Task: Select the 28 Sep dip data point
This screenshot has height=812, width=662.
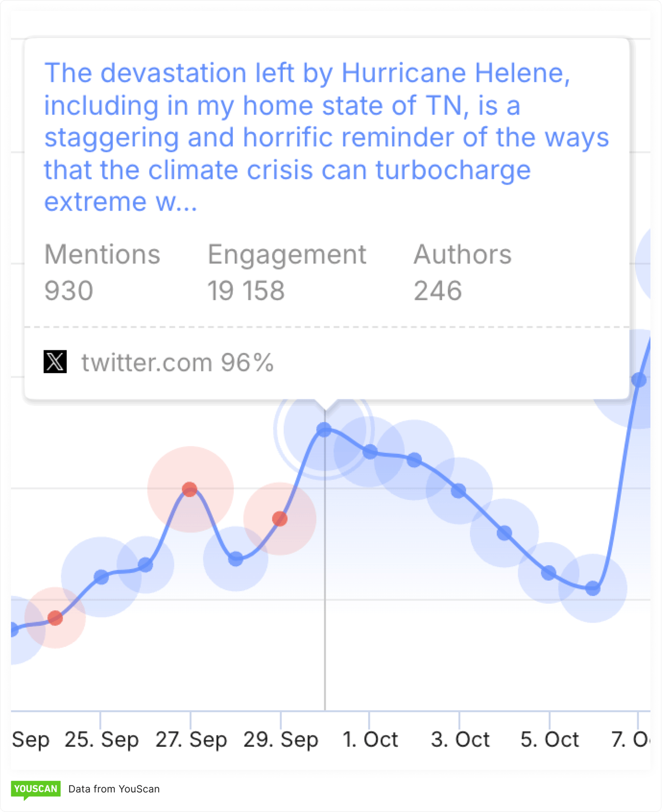Action: [x=236, y=559]
